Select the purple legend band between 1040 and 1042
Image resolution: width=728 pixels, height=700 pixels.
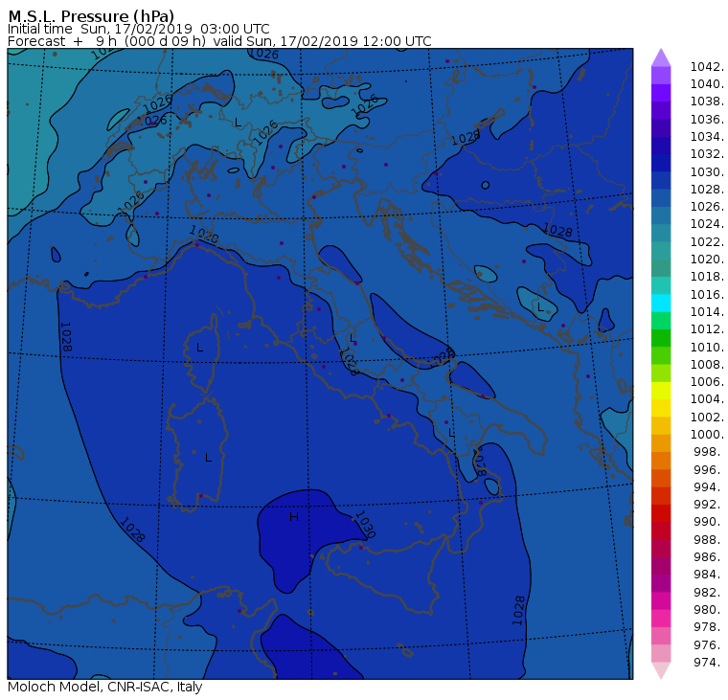point(661,76)
